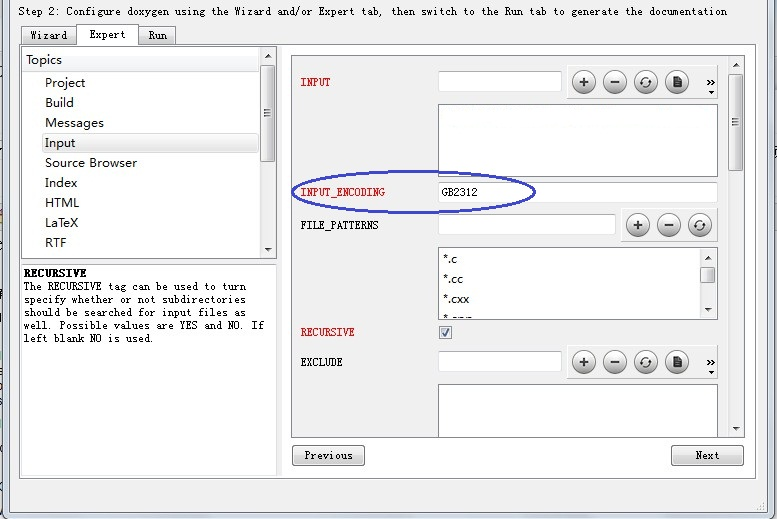Add a new FILE_PATTERNS entry with plus
This screenshot has width=777, height=519.
click(x=638, y=225)
